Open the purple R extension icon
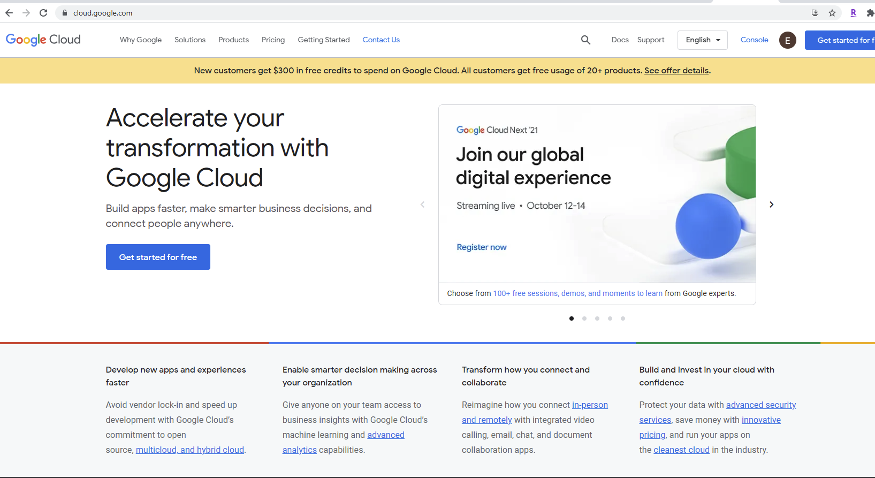The height and width of the screenshot is (478, 875). [853, 13]
